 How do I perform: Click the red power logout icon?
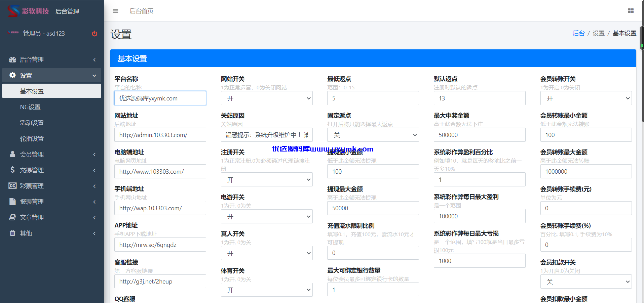coord(94,33)
